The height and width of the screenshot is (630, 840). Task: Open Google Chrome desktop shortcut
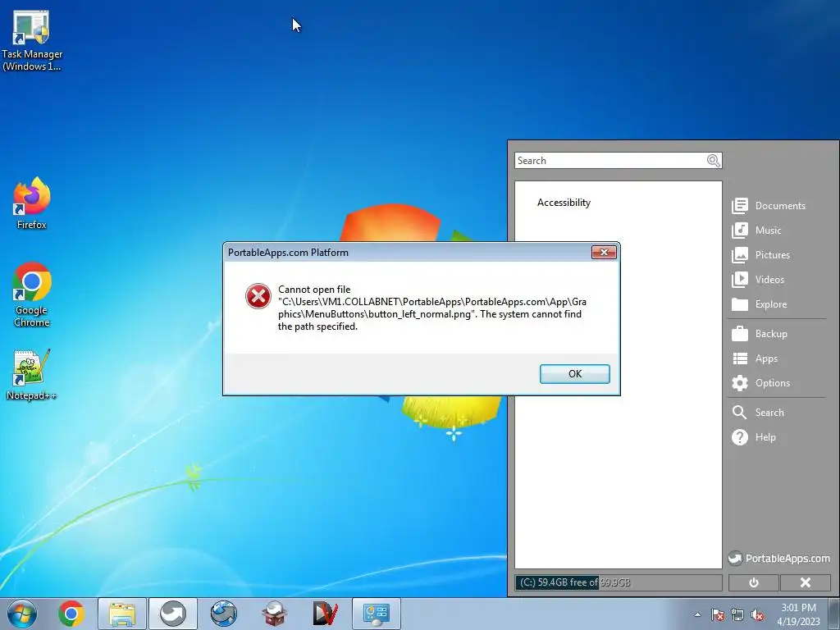click(x=32, y=294)
